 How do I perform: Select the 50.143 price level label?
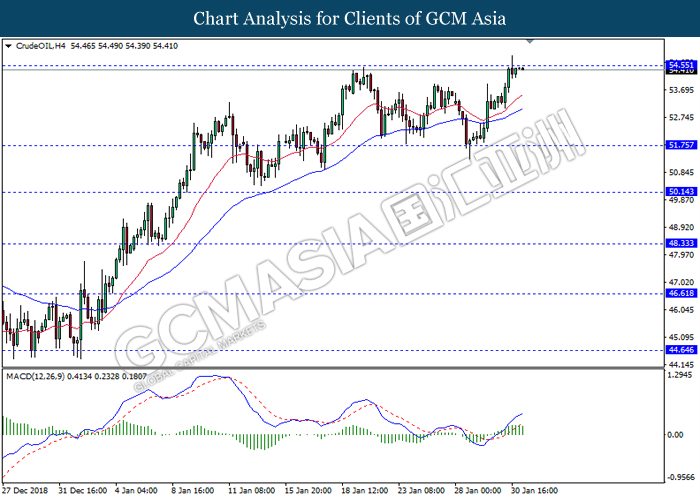pos(681,192)
